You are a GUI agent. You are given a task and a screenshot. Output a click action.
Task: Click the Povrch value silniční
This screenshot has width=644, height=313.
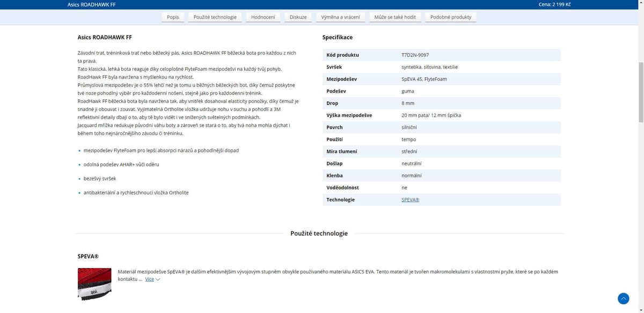[x=409, y=128]
